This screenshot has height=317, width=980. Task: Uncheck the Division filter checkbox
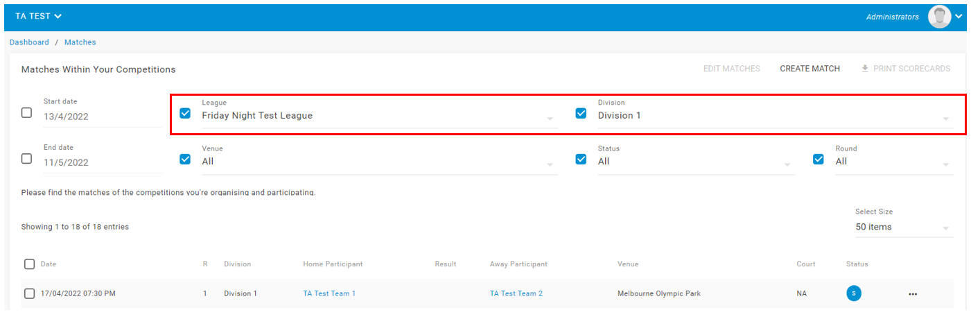pyautogui.click(x=581, y=113)
